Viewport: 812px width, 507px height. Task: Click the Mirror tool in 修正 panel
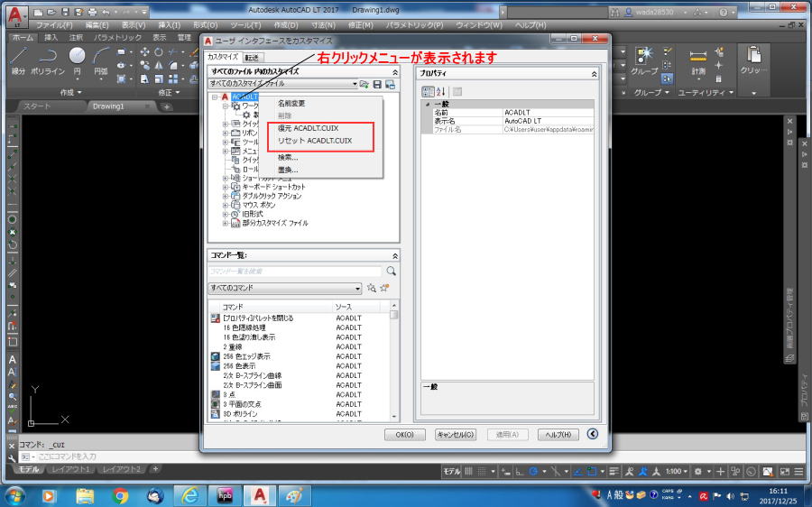point(159,65)
